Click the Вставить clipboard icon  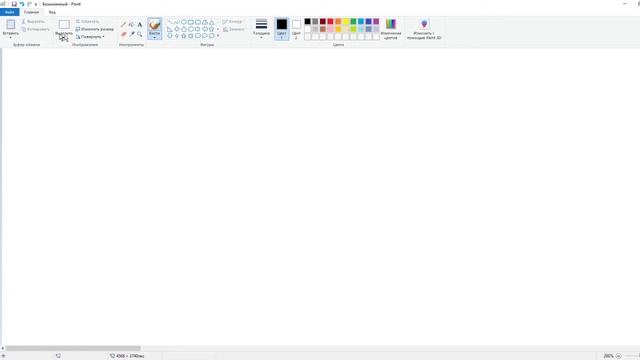11,24
